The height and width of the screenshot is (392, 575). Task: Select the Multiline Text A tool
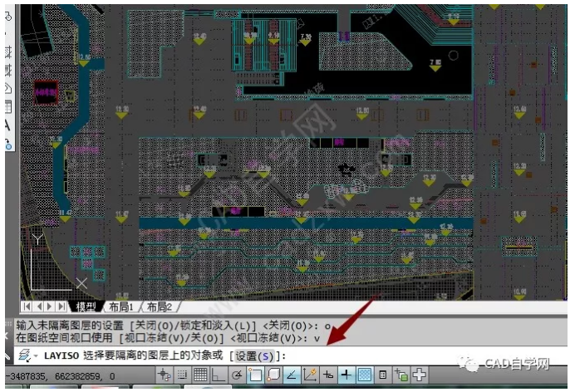pyautogui.click(x=7, y=125)
